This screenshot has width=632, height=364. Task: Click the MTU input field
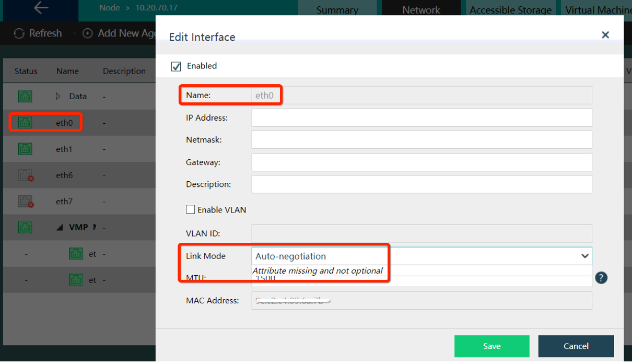pos(422,281)
